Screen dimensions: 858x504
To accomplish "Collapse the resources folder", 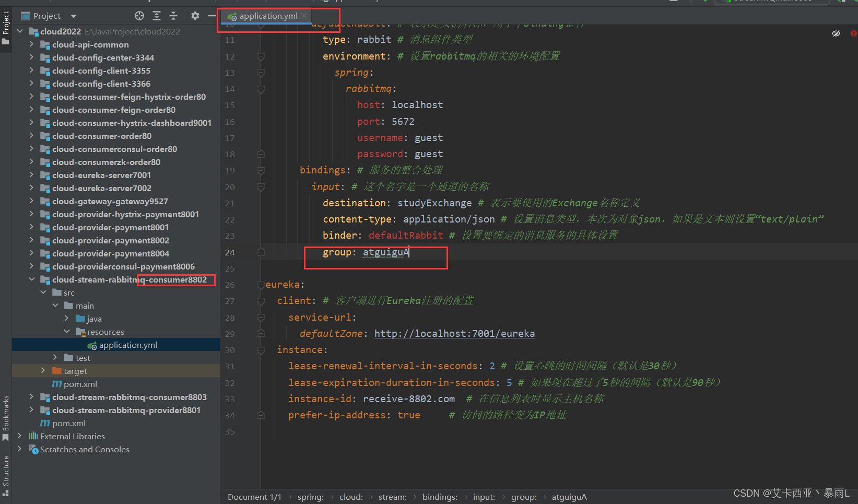I will (x=66, y=332).
